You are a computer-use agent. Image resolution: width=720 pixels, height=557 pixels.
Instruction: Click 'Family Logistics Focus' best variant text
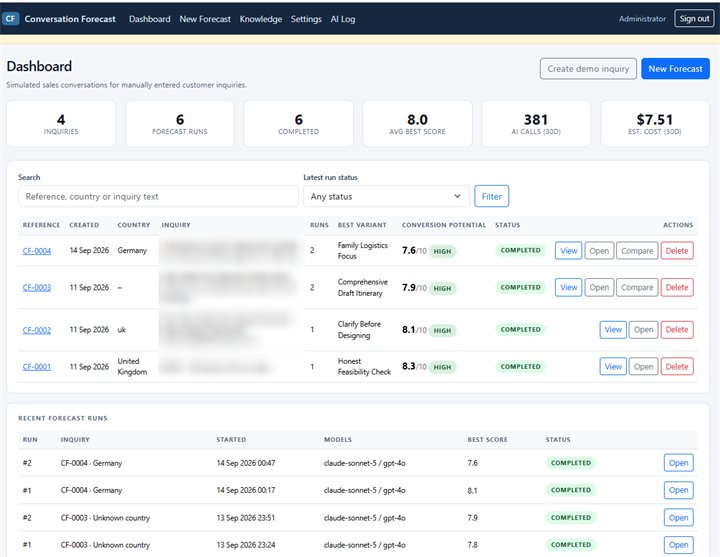point(363,251)
